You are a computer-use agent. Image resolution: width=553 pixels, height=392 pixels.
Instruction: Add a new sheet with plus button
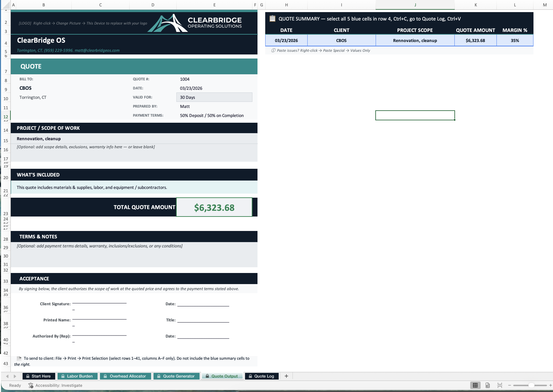[286, 376]
